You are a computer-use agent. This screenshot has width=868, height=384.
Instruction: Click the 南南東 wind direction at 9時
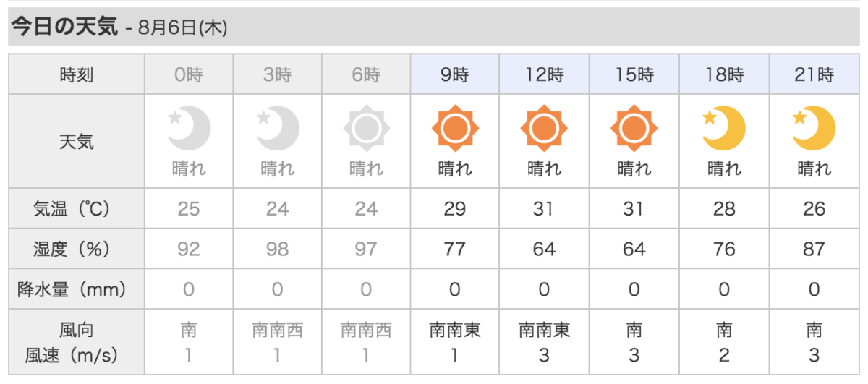click(455, 331)
